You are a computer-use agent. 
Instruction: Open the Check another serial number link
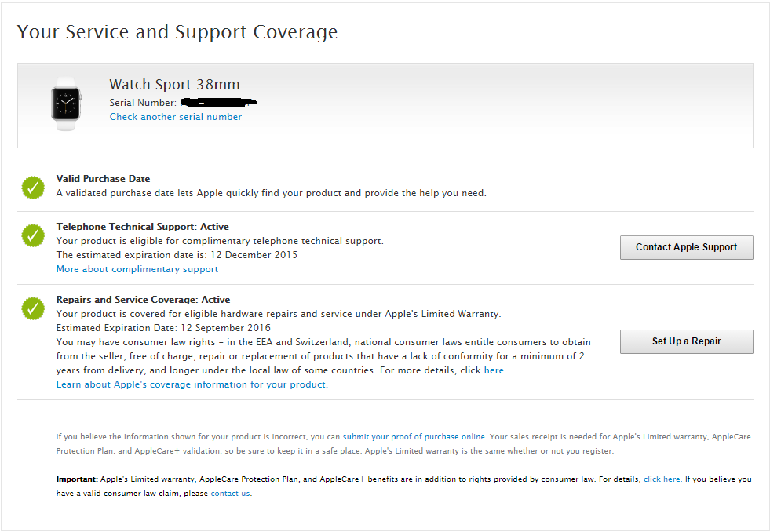point(176,117)
